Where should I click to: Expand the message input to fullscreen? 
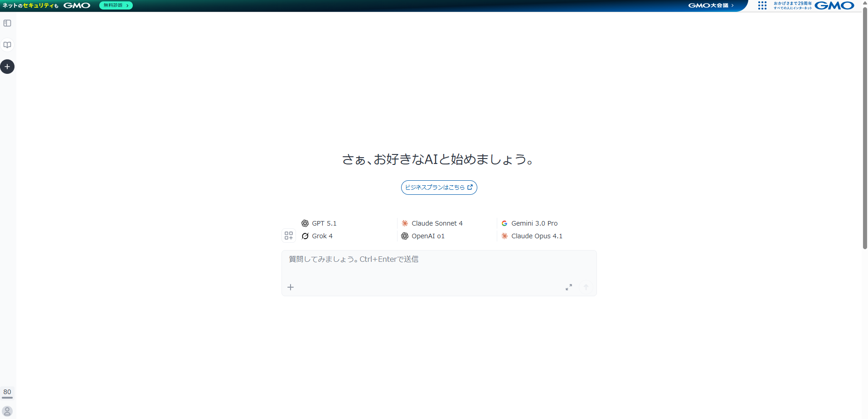pyautogui.click(x=569, y=287)
